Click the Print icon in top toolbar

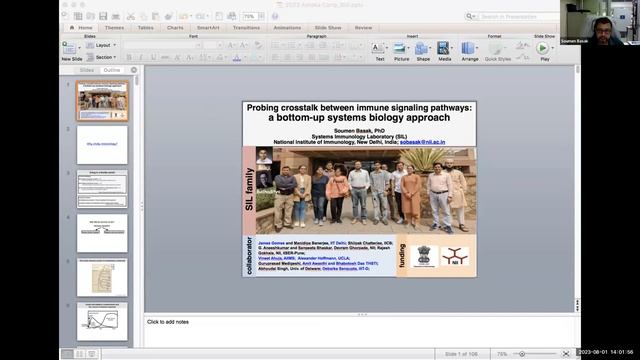(x=116, y=16)
